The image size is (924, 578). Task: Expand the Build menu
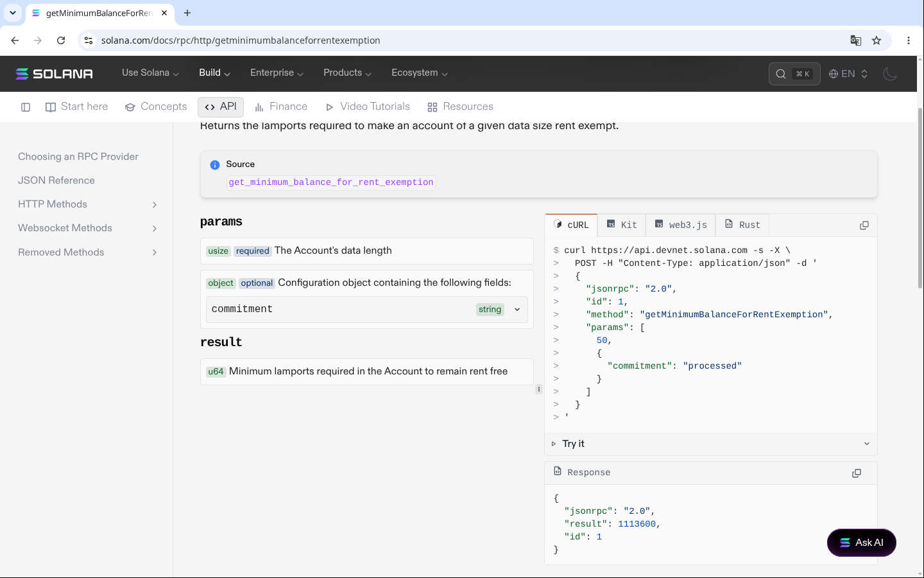click(x=215, y=73)
